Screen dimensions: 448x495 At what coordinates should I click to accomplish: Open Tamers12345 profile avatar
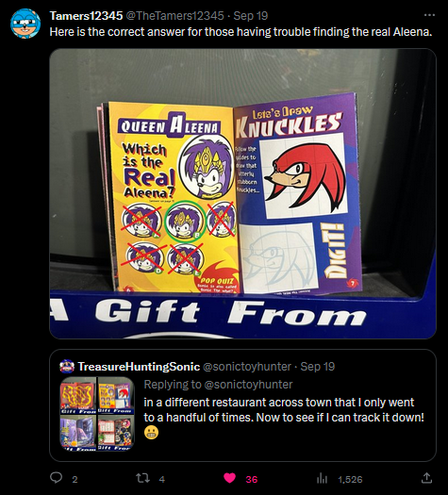click(x=25, y=24)
